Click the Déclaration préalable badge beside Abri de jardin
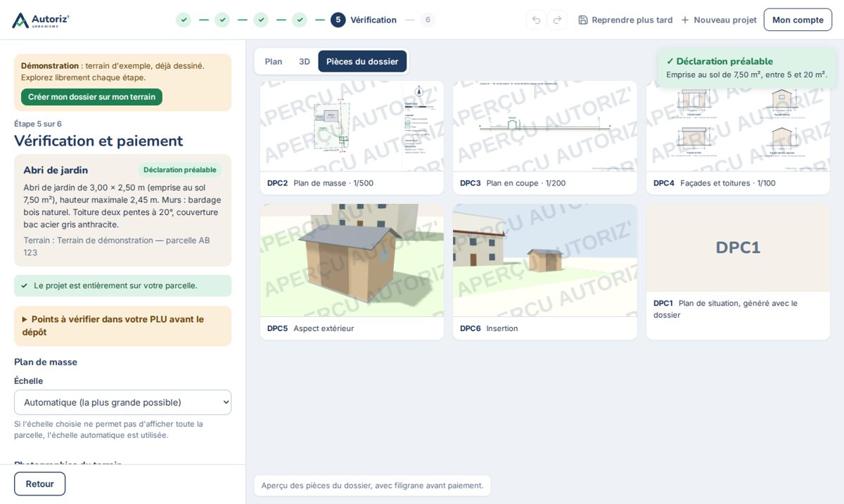The height and width of the screenshot is (504, 844). tap(180, 170)
